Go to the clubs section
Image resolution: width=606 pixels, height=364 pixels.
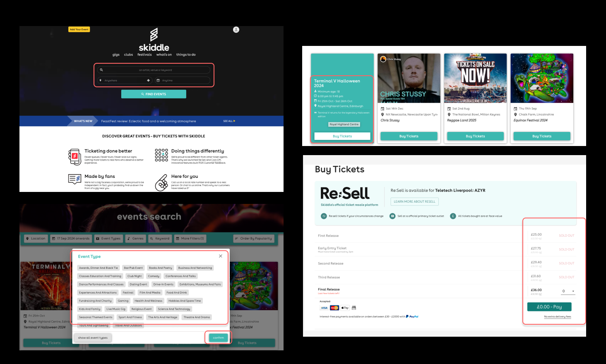(129, 55)
